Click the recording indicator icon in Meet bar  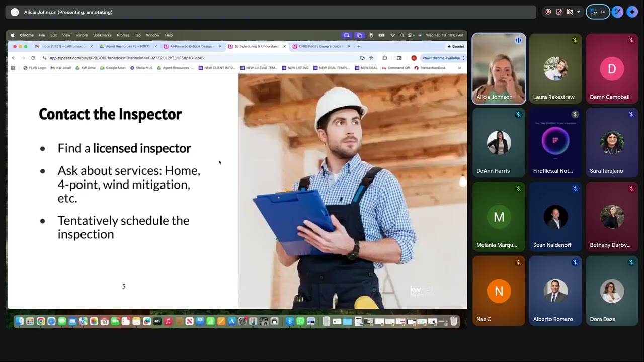pyautogui.click(x=548, y=12)
